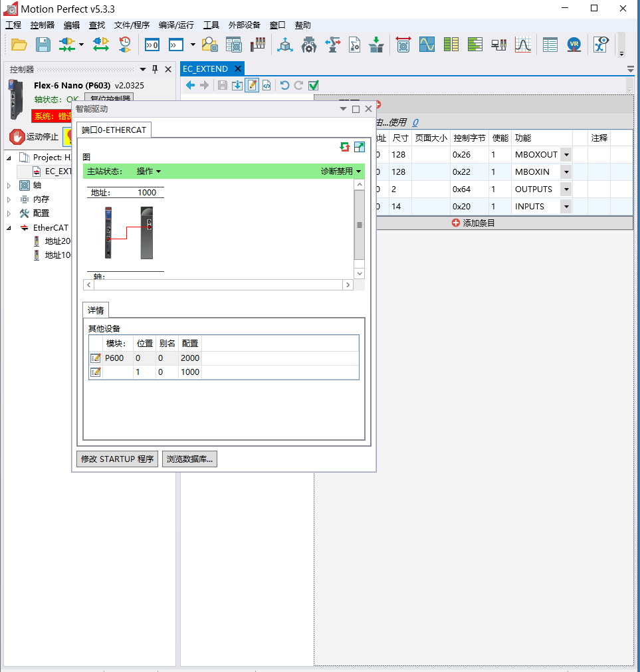Click edit icon for position 1 row
Image resolution: width=640 pixels, height=672 pixels.
96,372
